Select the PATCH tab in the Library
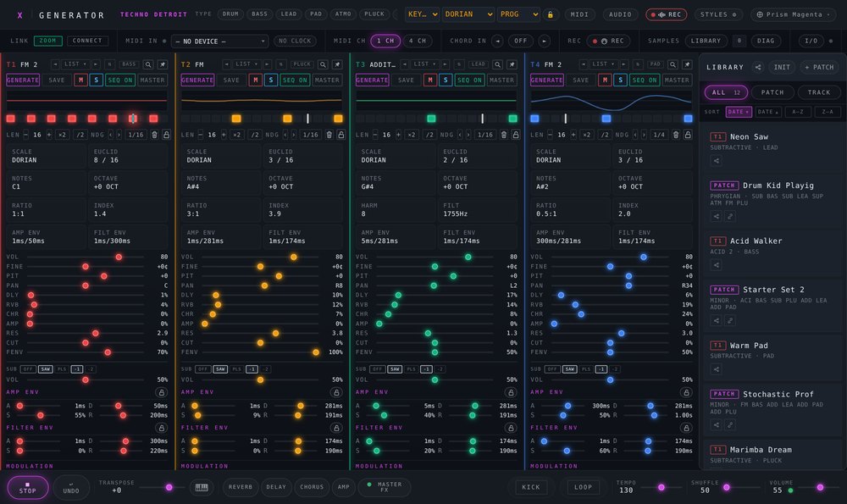This screenshot has width=847, height=504. [772, 92]
